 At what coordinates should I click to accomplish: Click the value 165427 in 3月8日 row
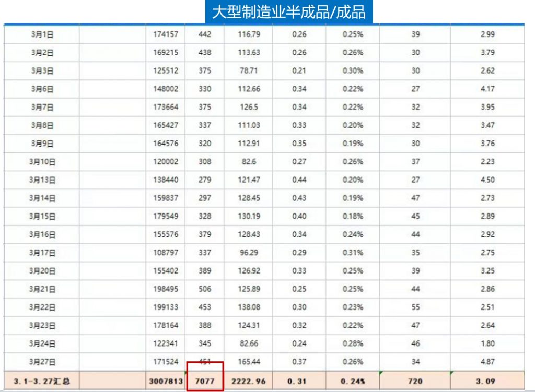pyautogui.click(x=166, y=125)
